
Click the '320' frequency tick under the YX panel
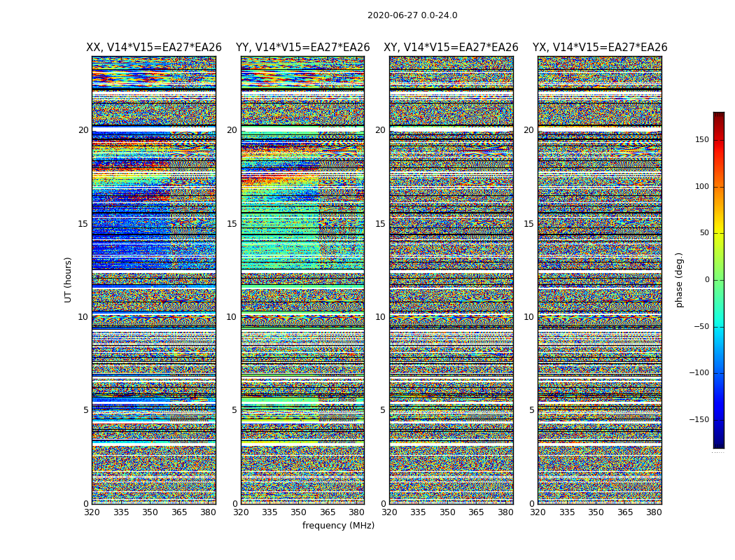pos(538,512)
